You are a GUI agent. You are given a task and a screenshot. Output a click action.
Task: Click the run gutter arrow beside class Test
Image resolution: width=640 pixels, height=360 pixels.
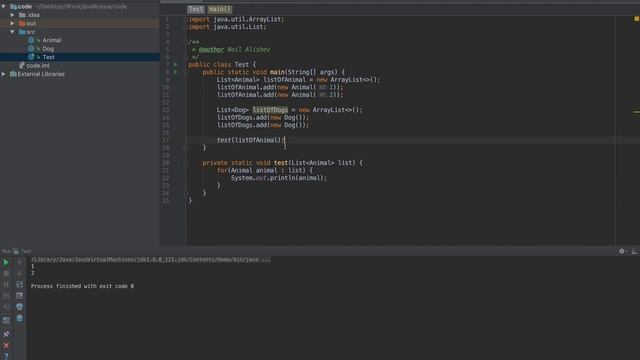[176, 64]
